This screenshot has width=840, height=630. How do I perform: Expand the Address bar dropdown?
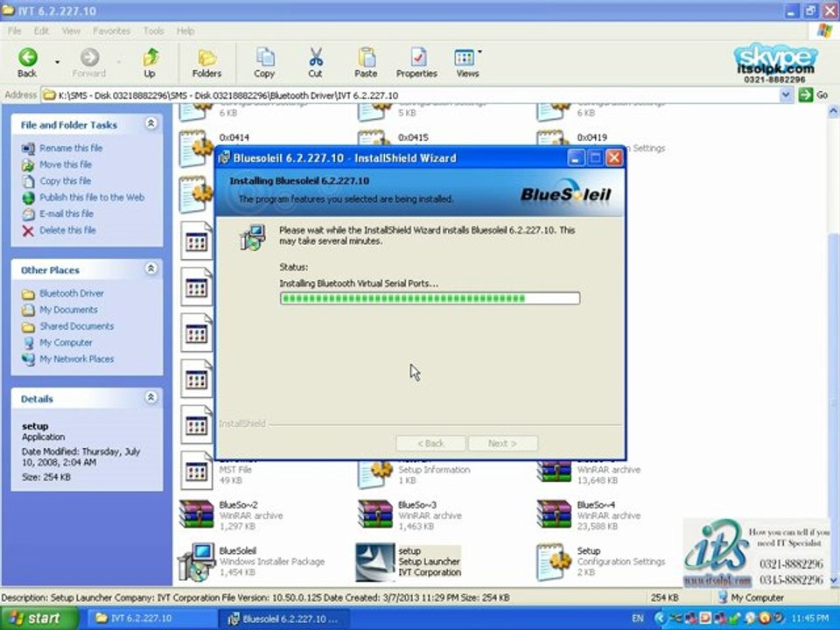click(785, 95)
